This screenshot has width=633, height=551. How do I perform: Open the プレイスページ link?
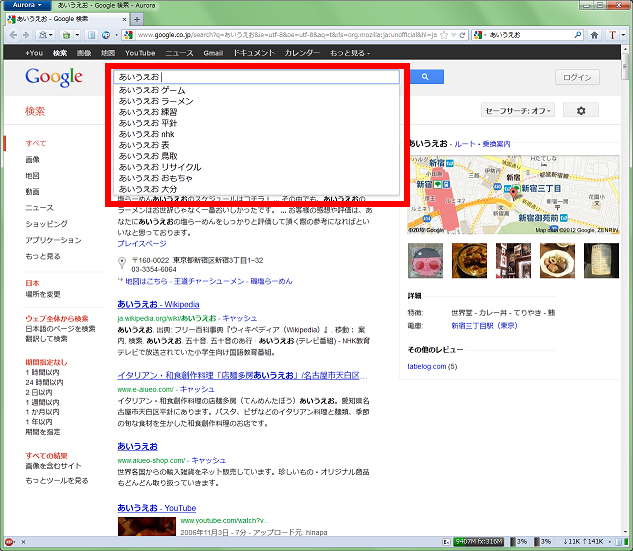[x=142, y=244]
